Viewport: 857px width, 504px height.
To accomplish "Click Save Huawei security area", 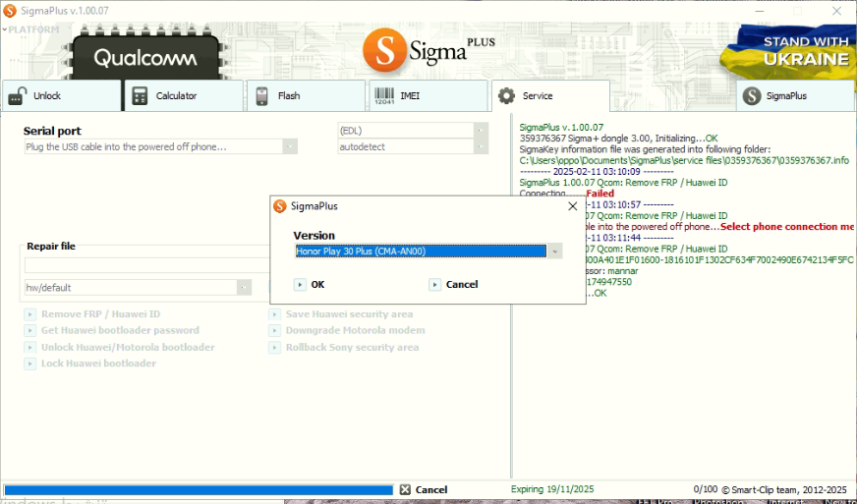I will 349,314.
